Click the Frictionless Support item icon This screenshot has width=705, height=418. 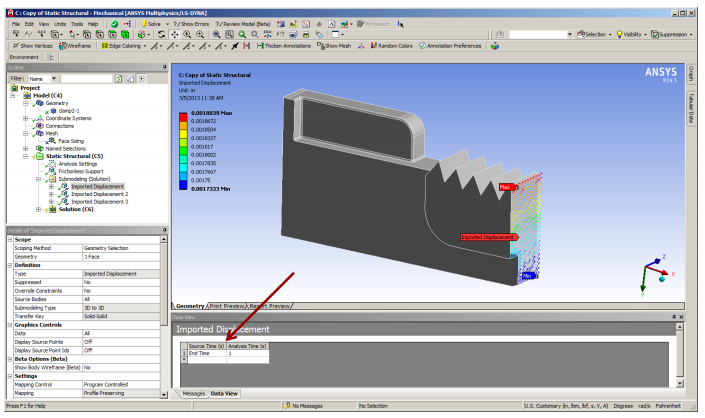pyautogui.click(x=51, y=171)
